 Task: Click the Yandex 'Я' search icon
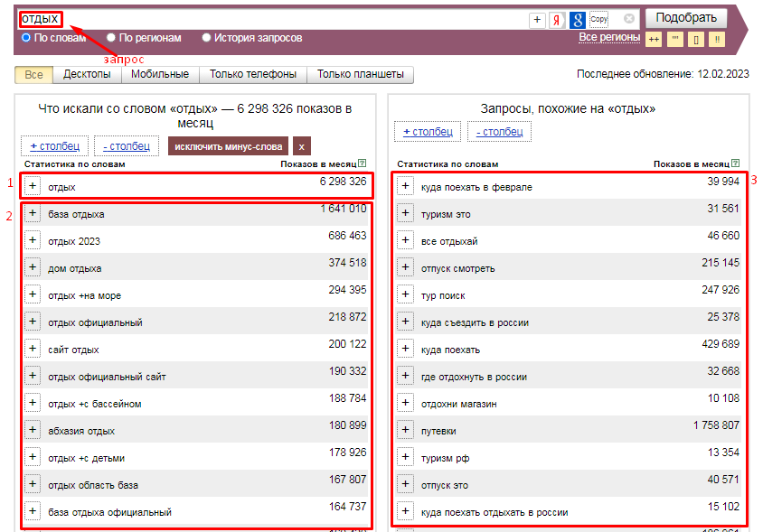557,19
